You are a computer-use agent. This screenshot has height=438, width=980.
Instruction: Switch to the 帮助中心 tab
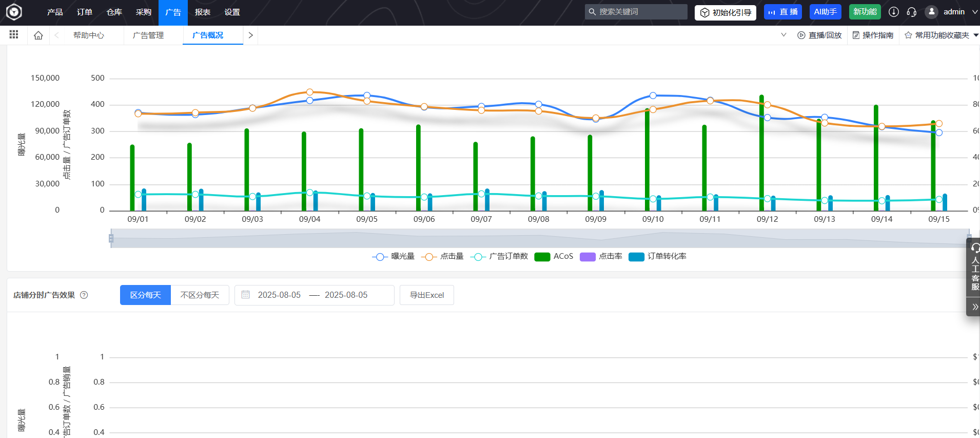pyautogui.click(x=88, y=35)
